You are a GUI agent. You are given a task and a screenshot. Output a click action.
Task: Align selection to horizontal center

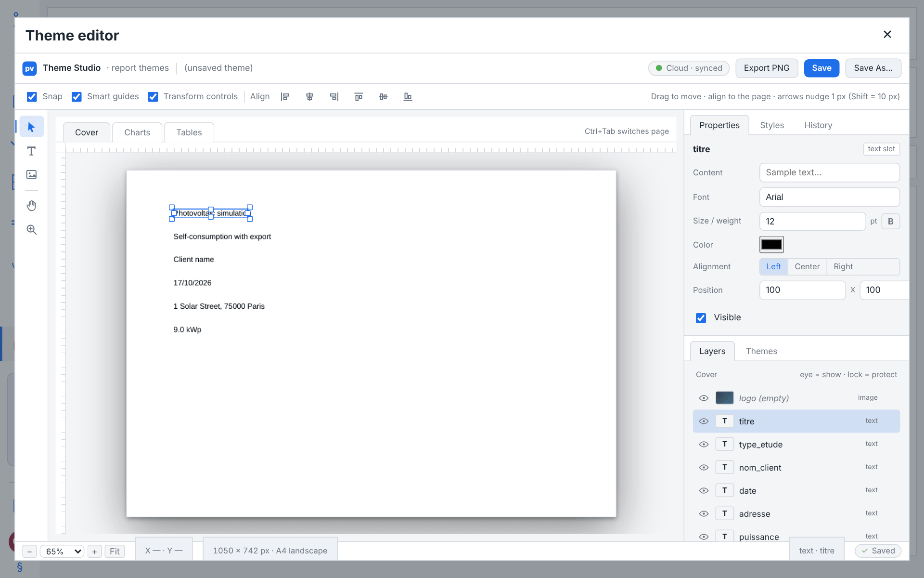(310, 97)
